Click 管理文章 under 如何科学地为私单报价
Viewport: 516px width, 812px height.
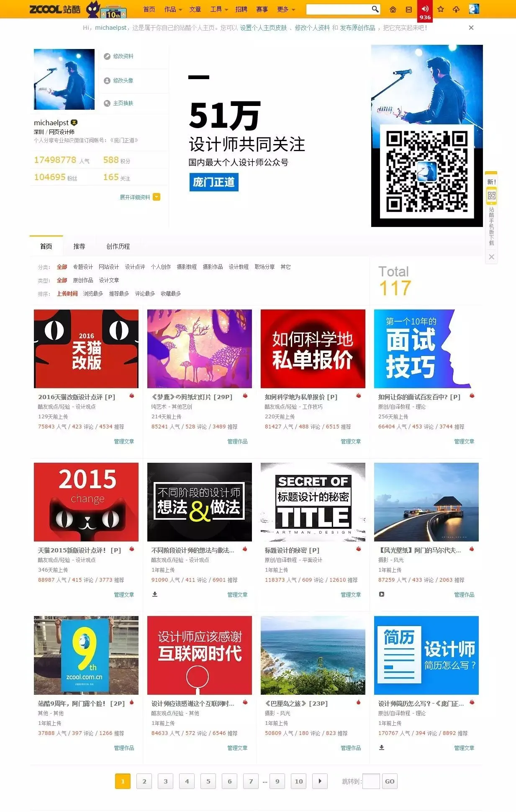pos(351,441)
